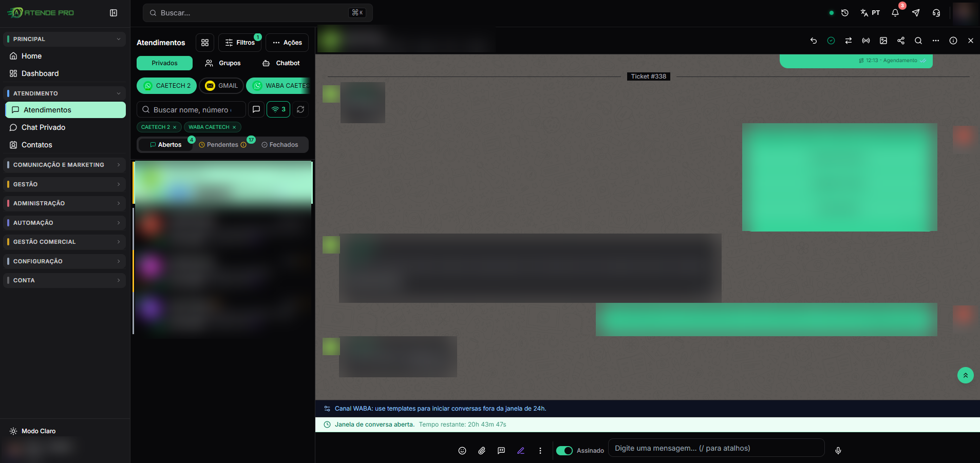This screenshot has height=463, width=980.
Task: Collapse the PRINCIPAL section
Action: pyautogui.click(x=65, y=39)
